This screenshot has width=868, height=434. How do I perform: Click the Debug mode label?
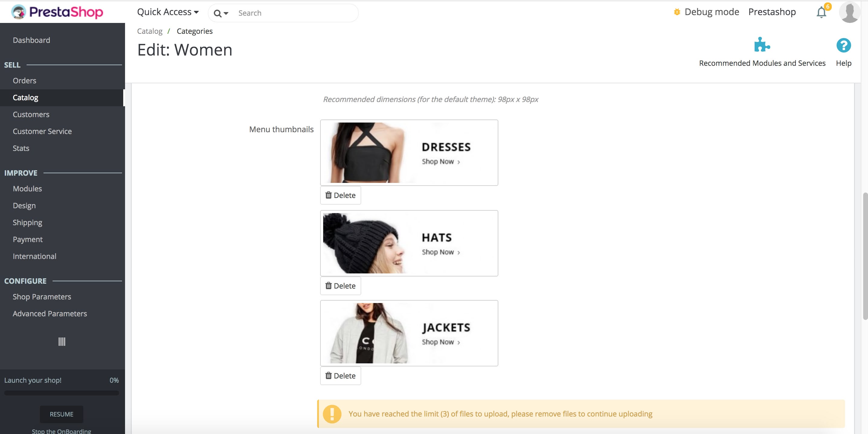tap(712, 12)
